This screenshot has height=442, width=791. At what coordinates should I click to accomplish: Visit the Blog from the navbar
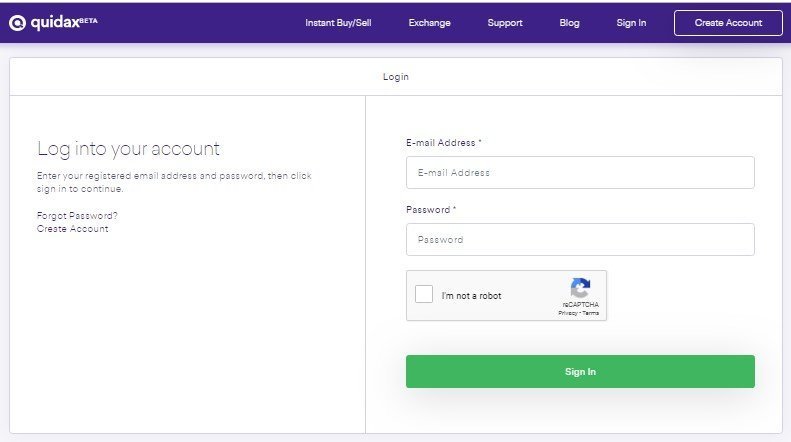[x=569, y=23]
